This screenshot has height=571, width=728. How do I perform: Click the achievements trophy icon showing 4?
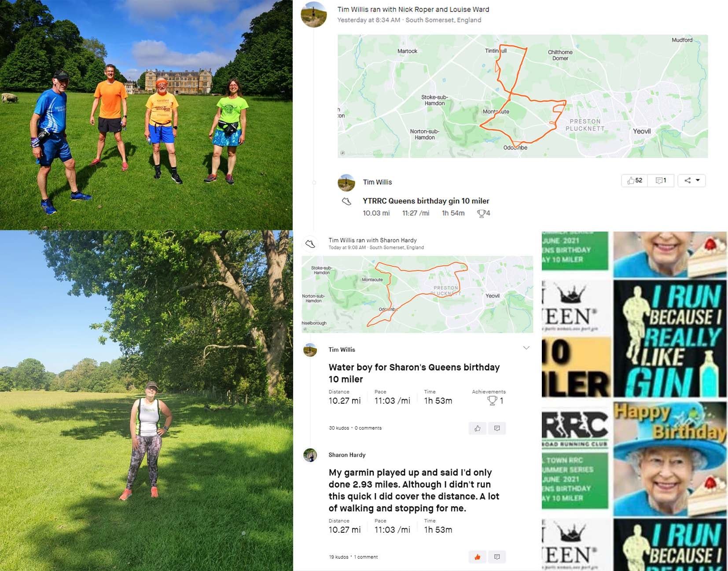coord(483,213)
